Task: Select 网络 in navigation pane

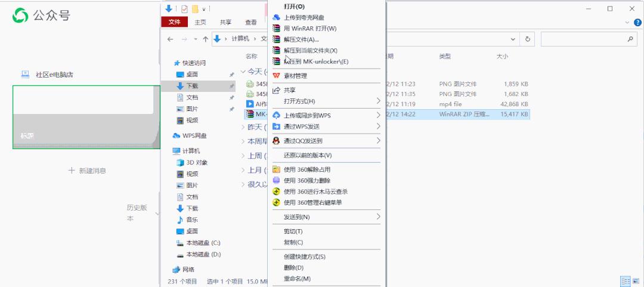Action: [188, 269]
